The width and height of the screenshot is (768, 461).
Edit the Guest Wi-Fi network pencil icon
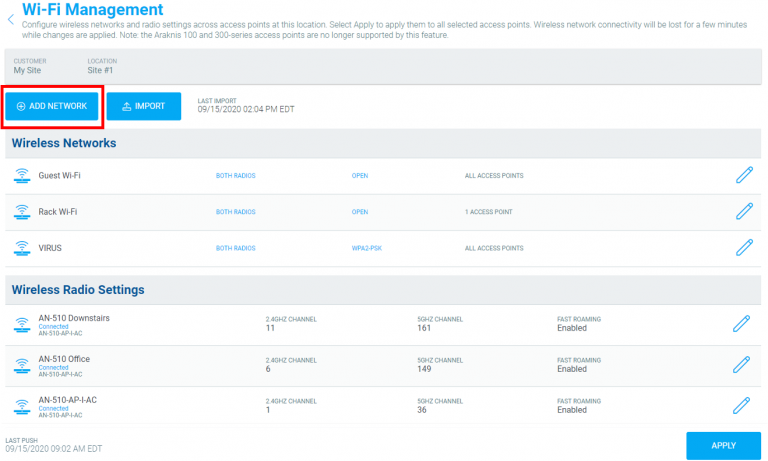point(744,175)
